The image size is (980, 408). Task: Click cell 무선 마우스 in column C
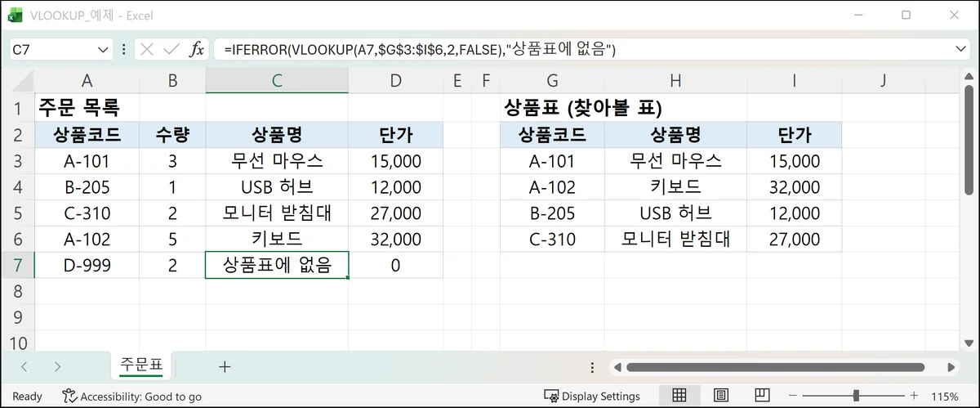click(277, 160)
